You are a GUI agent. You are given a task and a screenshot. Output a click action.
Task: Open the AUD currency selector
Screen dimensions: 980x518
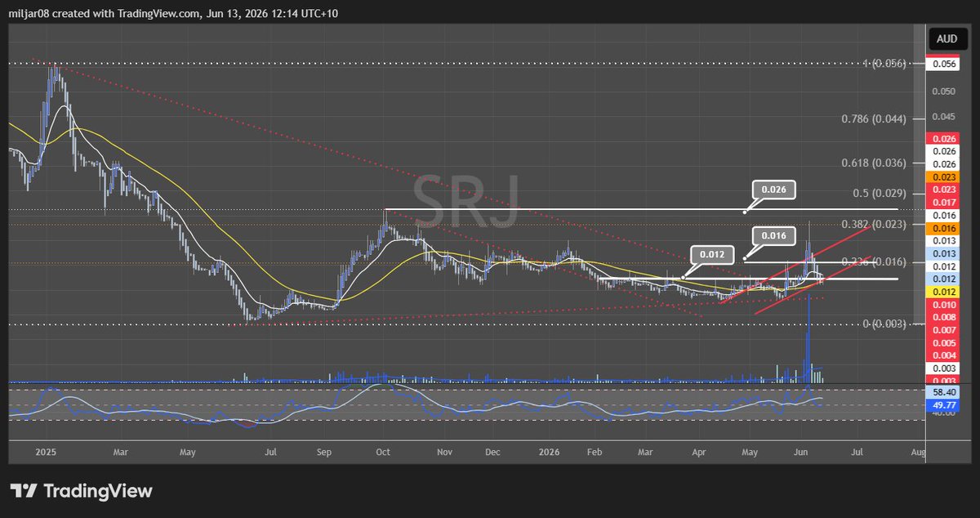pyautogui.click(x=947, y=38)
